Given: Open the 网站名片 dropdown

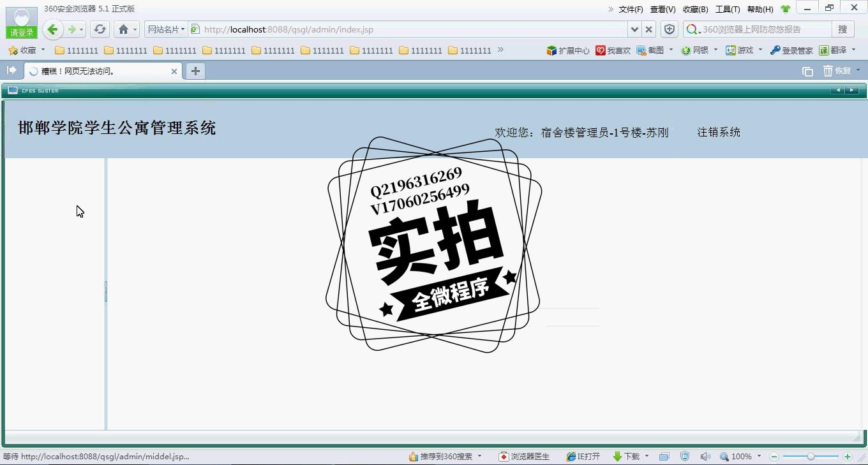Looking at the screenshot, I should [166, 29].
